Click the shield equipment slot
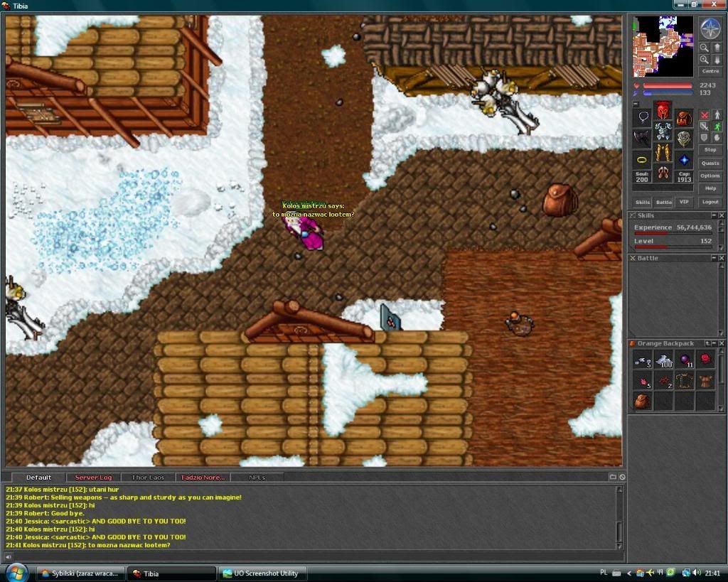Viewport: 728px width, 582px height. coord(683,139)
